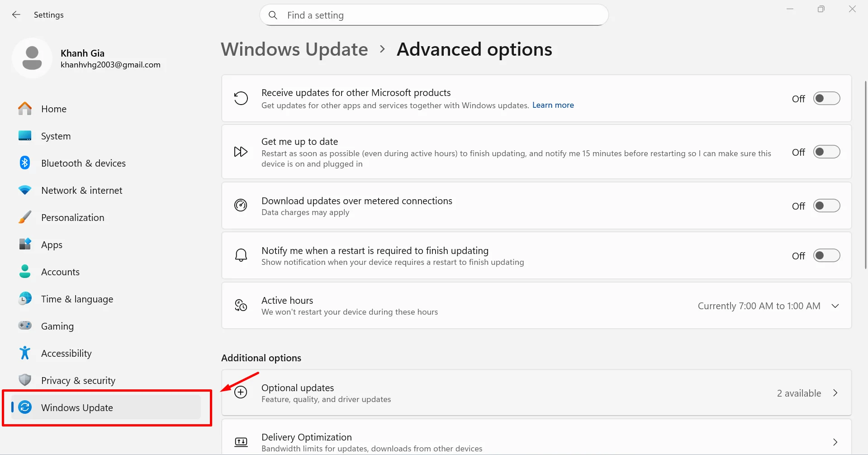Click in the Find a setting search box
The image size is (868, 455).
[x=434, y=15]
